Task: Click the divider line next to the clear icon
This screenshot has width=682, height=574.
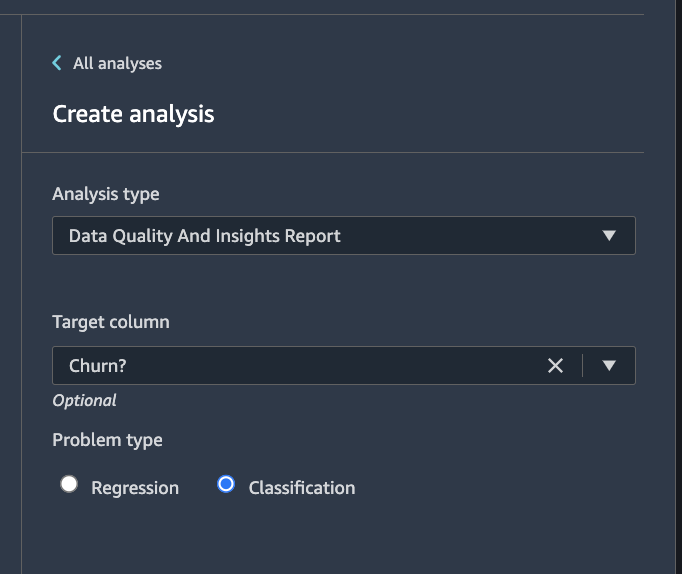Action: point(582,366)
